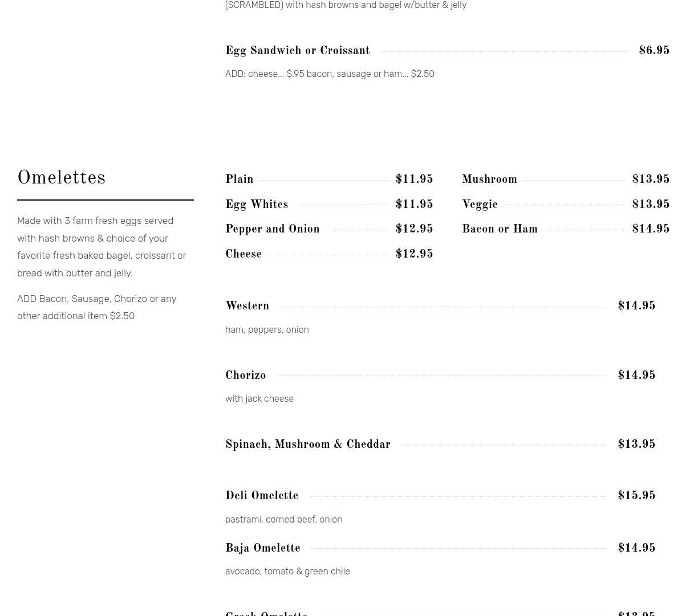Click the Chorizo omelette name
This screenshot has width=690, height=616.
tap(245, 376)
